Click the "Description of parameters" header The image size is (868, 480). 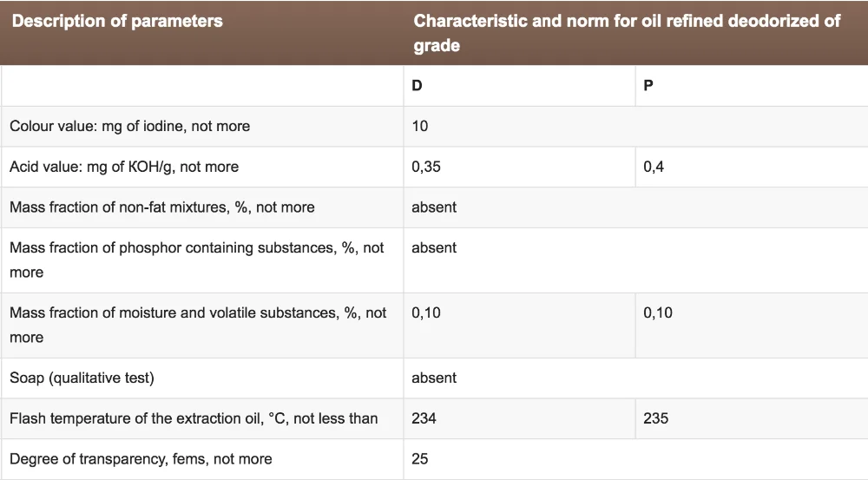[117, 22]
